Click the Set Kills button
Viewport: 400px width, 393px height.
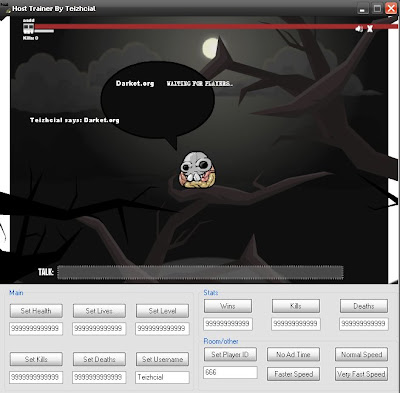[x=36, y=359]
